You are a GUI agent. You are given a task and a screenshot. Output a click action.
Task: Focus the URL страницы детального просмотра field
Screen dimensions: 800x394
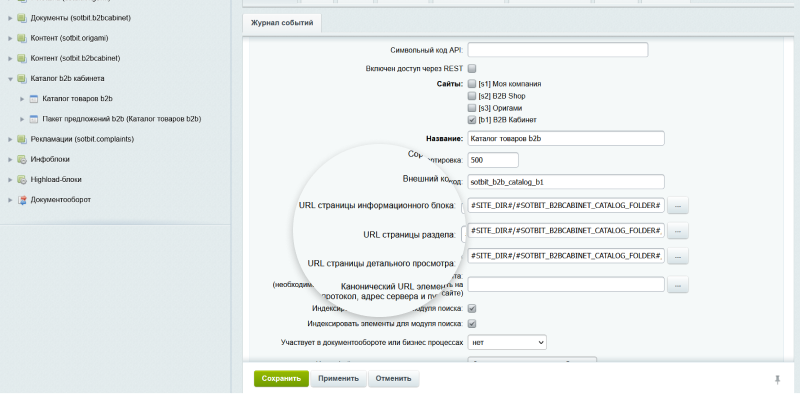click(566, 256)
